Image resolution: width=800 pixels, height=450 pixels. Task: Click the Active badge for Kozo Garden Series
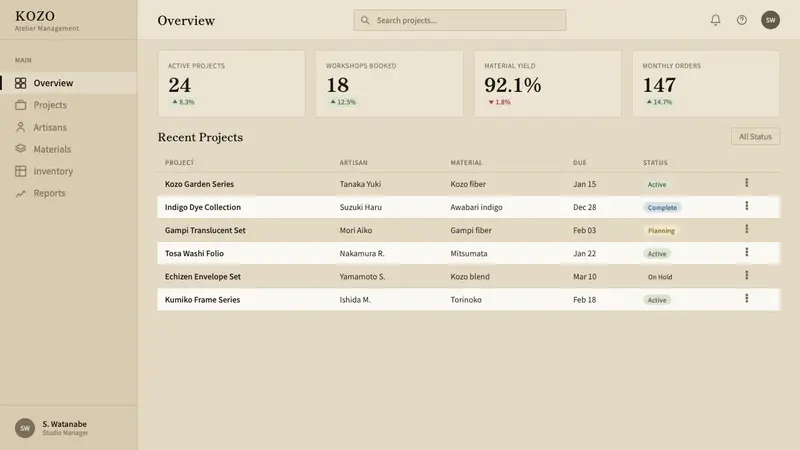click(x=657, y=185)
